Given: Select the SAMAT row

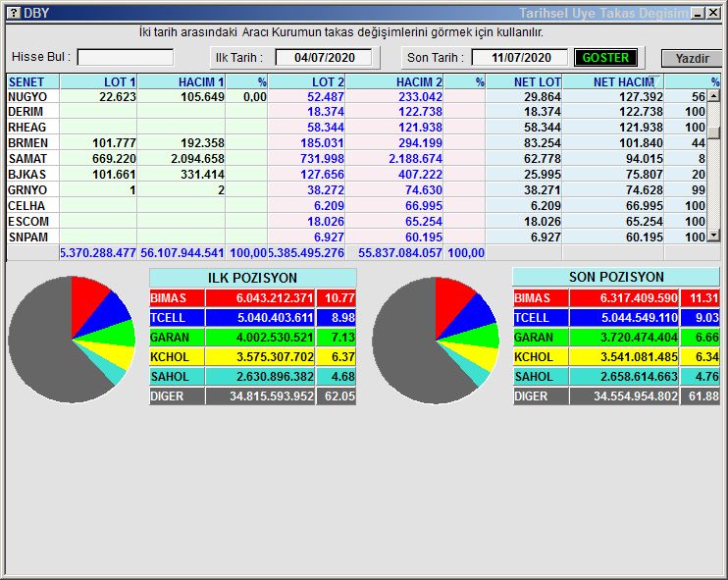Looking at the screenshot, I should coord(356,159).
